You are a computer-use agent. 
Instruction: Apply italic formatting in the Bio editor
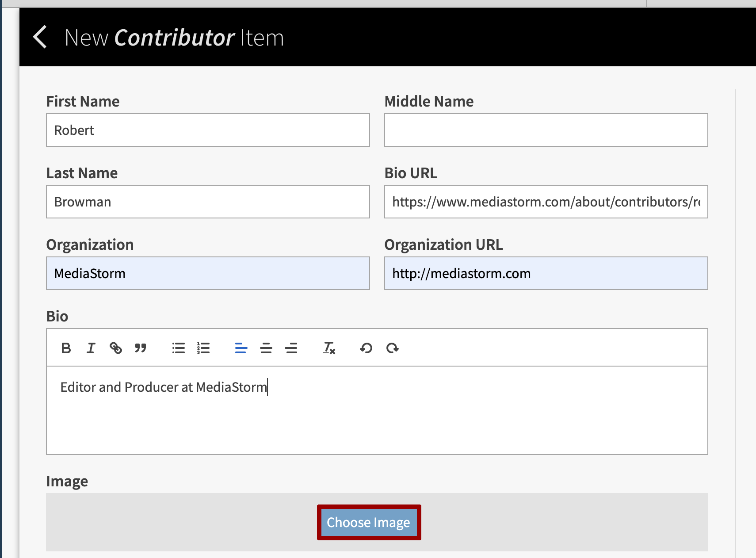pos(91,348)
